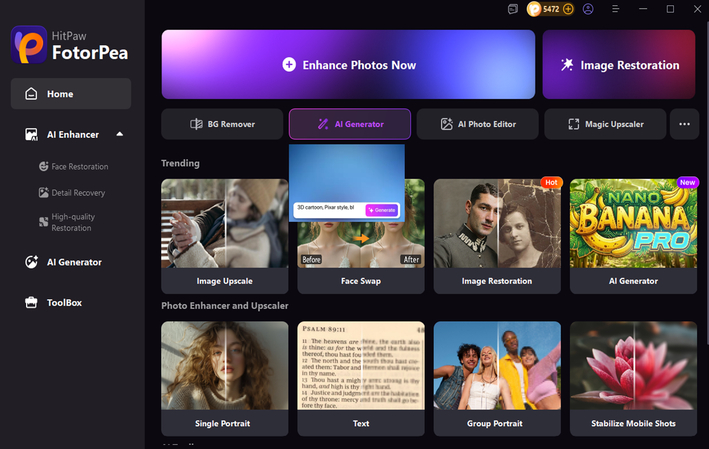
Task: Click the Generate button in tooltip preview
Action: 382,210
